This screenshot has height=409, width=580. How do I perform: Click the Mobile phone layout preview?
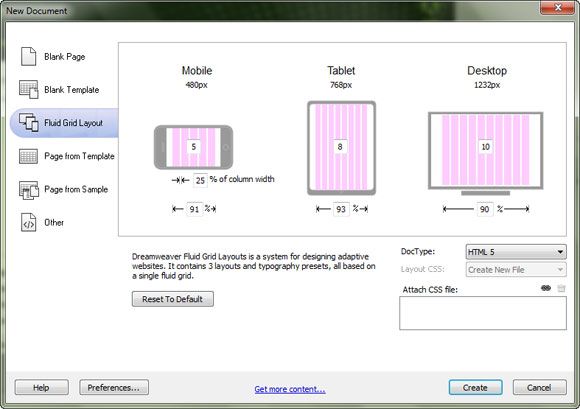pos(193,147)
